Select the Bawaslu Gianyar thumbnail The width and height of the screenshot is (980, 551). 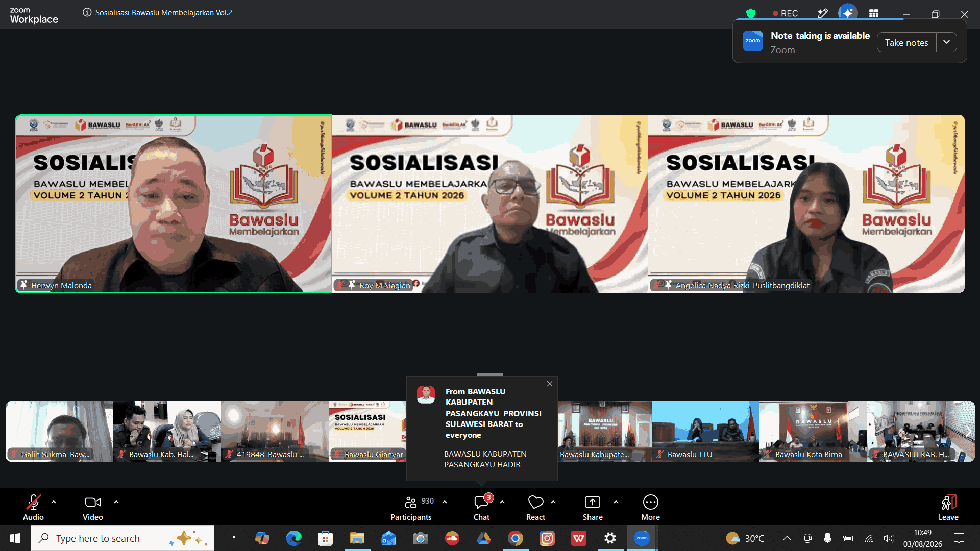(x=367, y=431)
